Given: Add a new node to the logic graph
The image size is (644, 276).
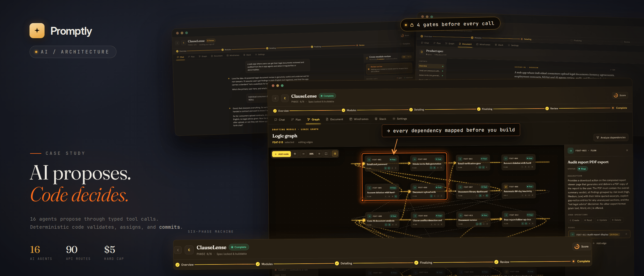Looking at the screenshot, I should point(281,154).
